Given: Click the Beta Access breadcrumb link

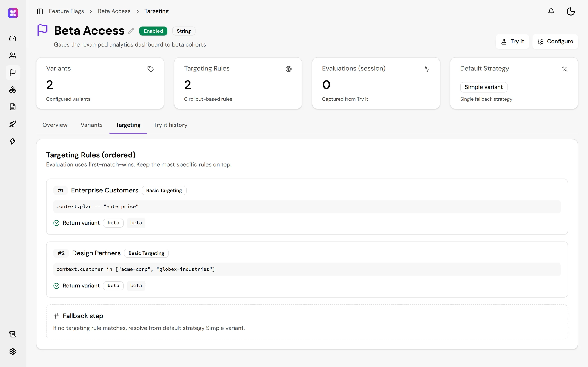Looking at the screenshot, I should pyautogui.click(x=114, y=11).
